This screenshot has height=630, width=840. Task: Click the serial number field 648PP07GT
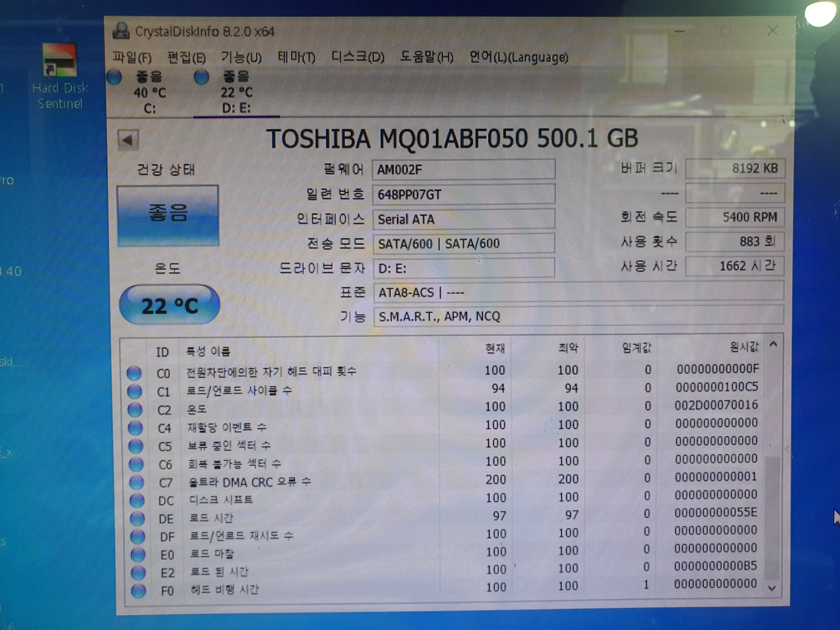point(464,194)
